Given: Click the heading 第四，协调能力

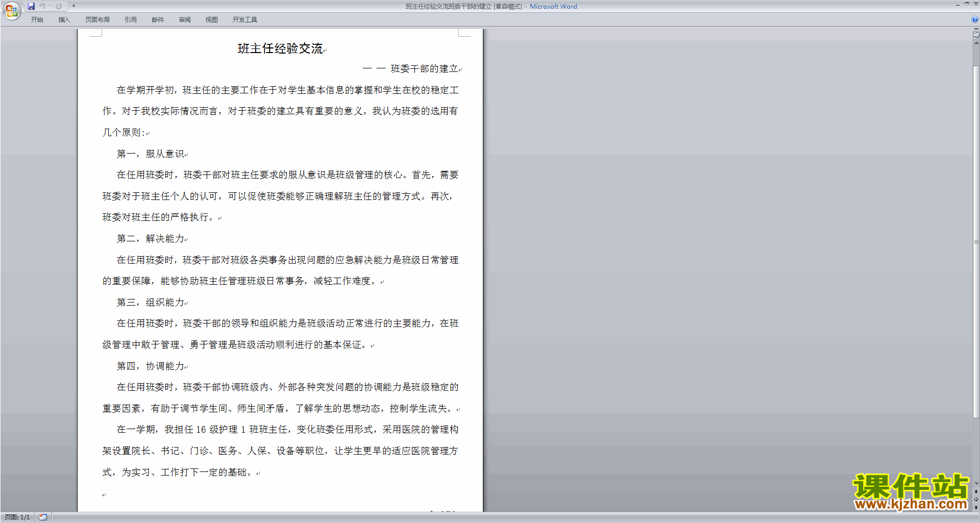Looking at the screenshot, I should [150, 366].
